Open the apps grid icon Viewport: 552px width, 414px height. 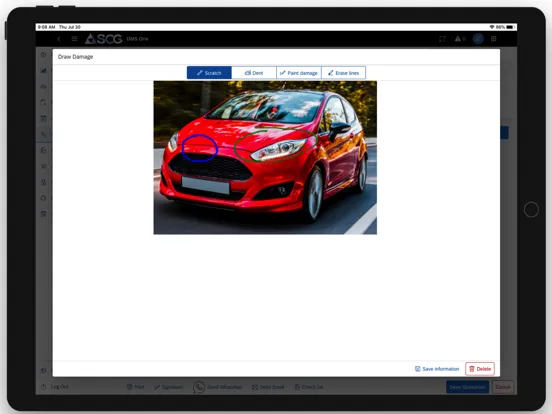click(x=494, y=39)
